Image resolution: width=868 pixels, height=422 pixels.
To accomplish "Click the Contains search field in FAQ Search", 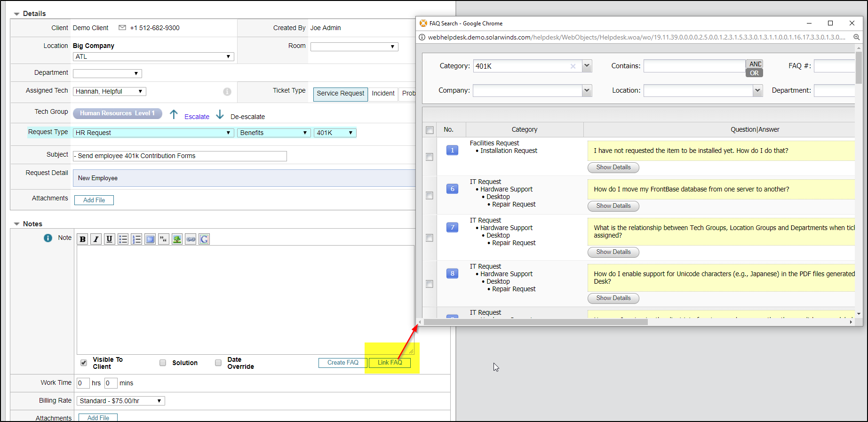I will click(x=694, y=66).
